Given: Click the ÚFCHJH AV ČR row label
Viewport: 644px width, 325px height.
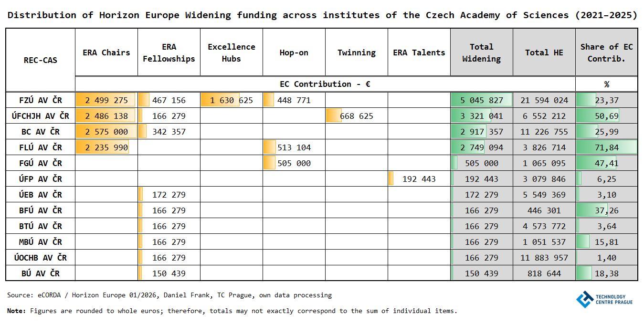Looking at the screenshot, I should pyautogui.click(x=41, y=116).
